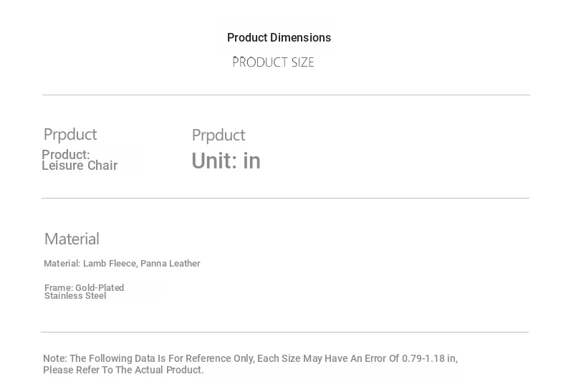Select the 'Product:' label text
Screen dimensions: 566x392
pos(66,155)
